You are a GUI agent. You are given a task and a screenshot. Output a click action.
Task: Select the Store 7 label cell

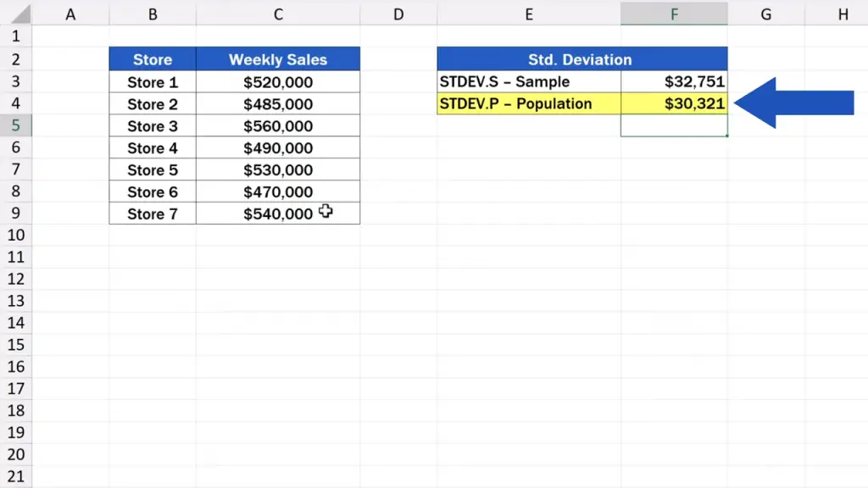153,214
